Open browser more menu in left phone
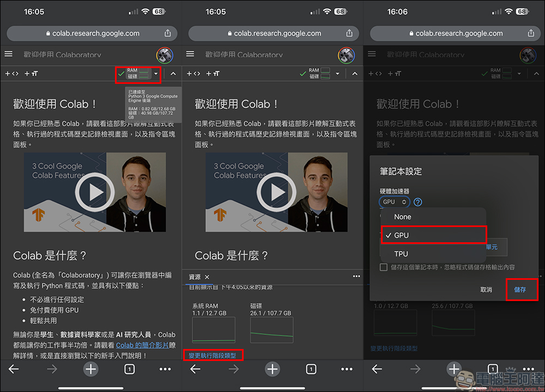 coord(165,369)
